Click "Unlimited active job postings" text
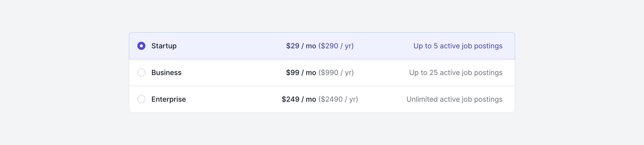Viewport: 644px width, 145px height. tap(454, 99)
